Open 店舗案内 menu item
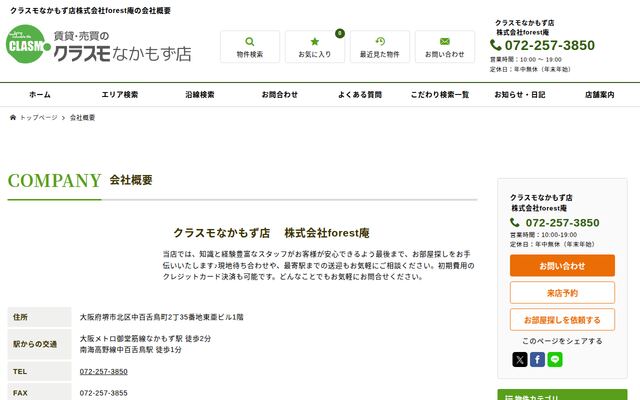The image size is (640, 400). point(600,95)
